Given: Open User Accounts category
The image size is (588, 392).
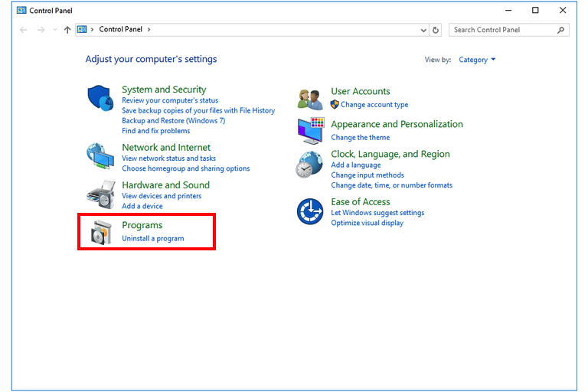Looking at the screenshot, I should click(361, 91).
